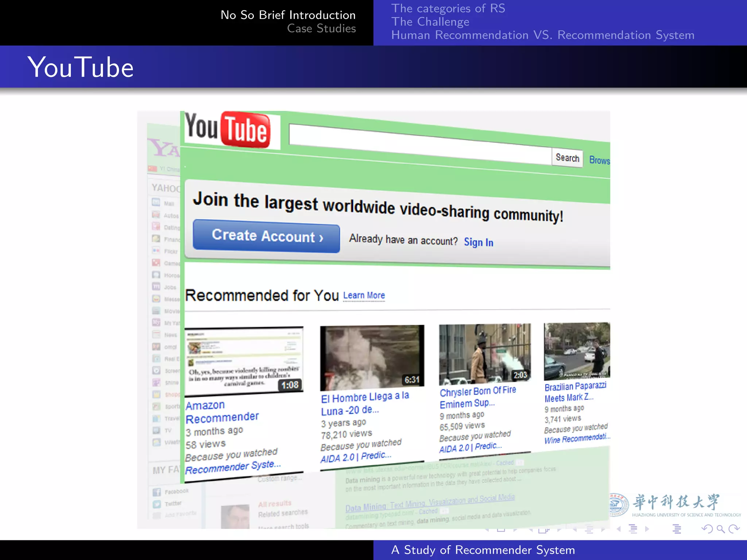Viewport: 747px width, 560px height.
Task: Go to previous section with left arrow
Action: click(x=619, y=529)
